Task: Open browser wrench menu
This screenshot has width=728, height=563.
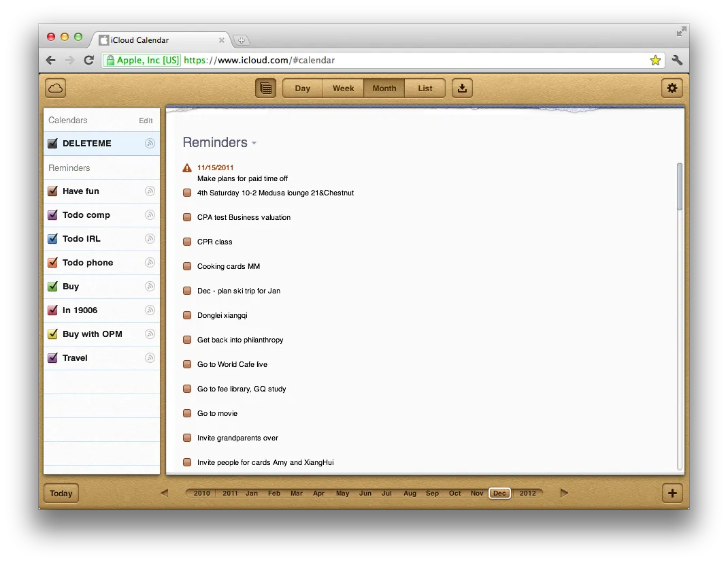Action: [x=677, y=61]
